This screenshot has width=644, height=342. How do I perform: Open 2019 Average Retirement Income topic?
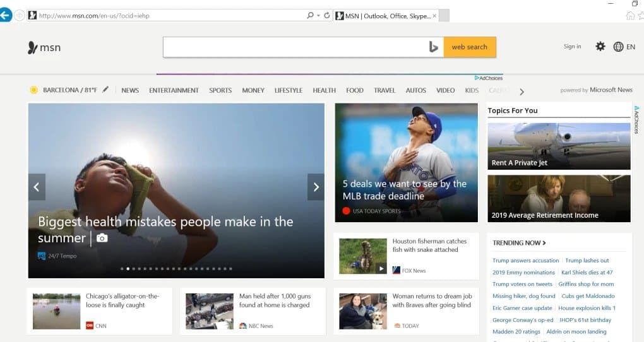(559, 199)
